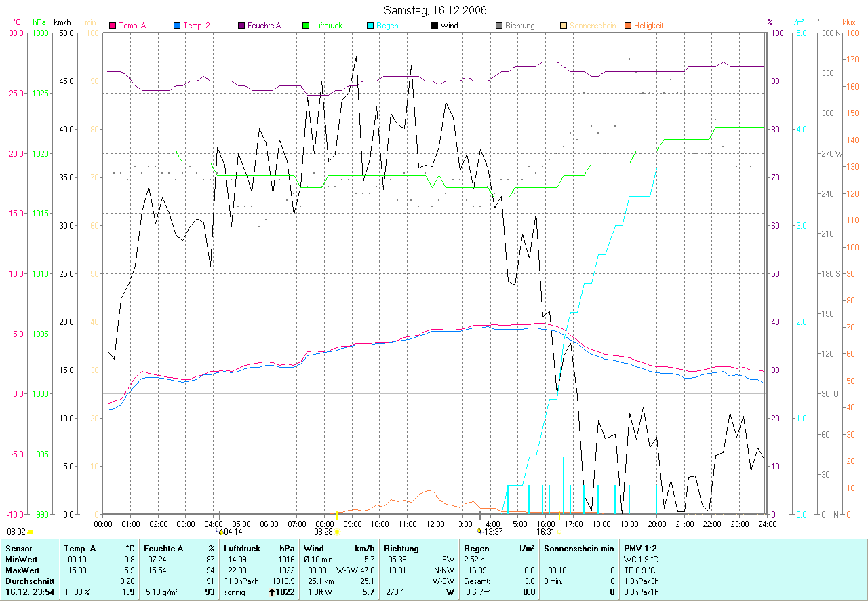This screenshot has height=601, width=868.
Task: Click the km/h axis unit label at top
Action: 63,22
